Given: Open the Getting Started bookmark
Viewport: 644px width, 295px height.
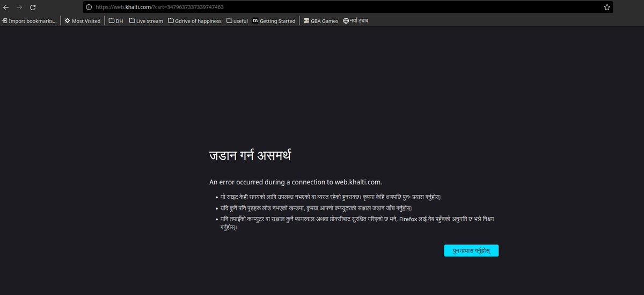Looking at the screenshot, I should [x=274, y=21].
